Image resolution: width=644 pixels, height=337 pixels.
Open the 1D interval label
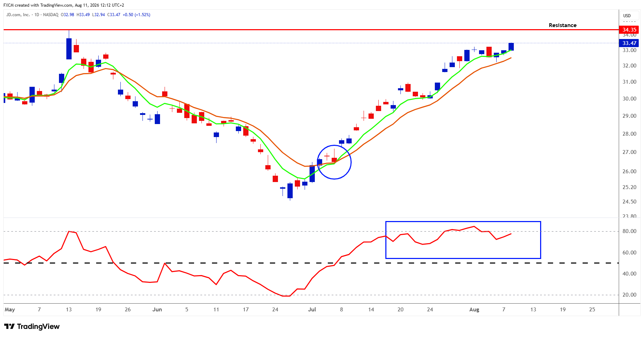[x=37, y=15]
